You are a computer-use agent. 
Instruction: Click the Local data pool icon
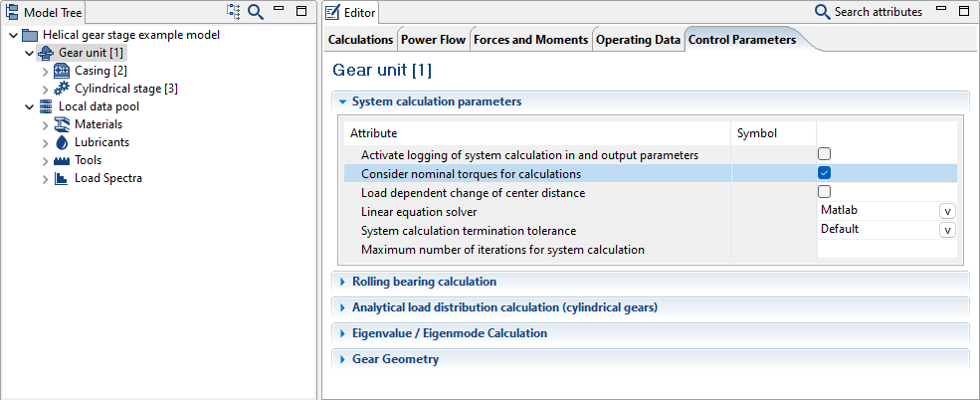(x=46, y=106)
